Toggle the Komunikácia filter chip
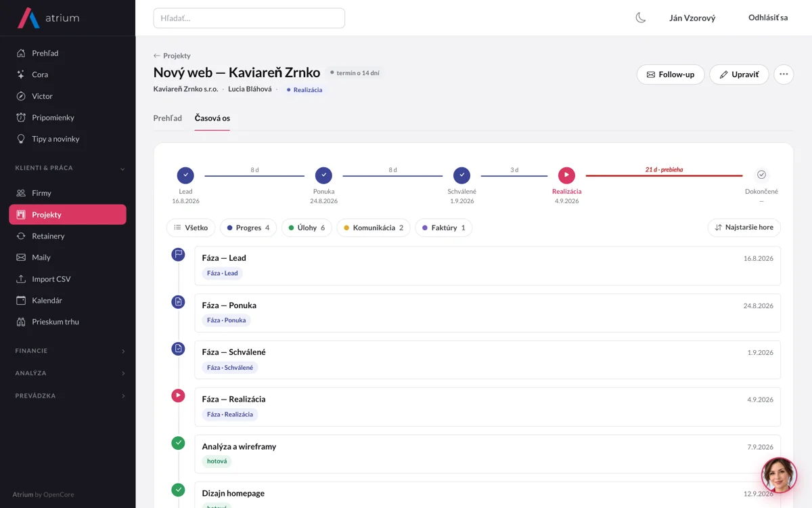This screenshot has width=812, height=508. (374, 228)
